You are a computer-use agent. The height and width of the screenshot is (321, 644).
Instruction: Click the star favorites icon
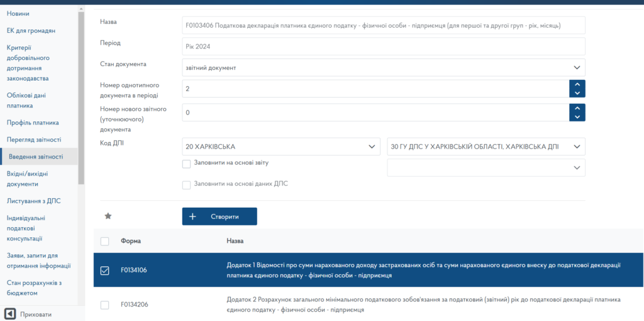(x=108, y=216)
